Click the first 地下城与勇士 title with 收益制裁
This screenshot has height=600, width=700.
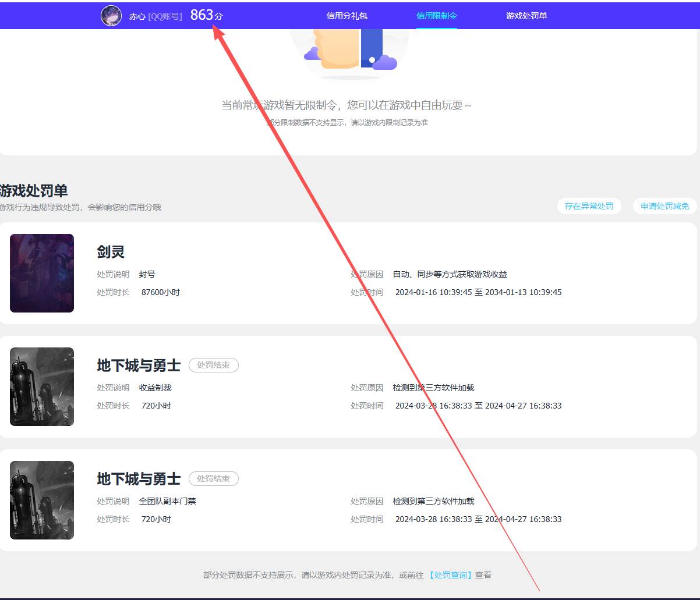coord(139,365)
